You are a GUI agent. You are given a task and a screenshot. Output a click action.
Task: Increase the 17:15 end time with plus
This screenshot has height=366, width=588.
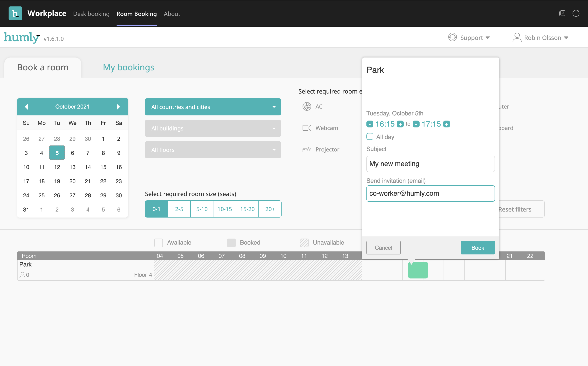tap(446, 124)
